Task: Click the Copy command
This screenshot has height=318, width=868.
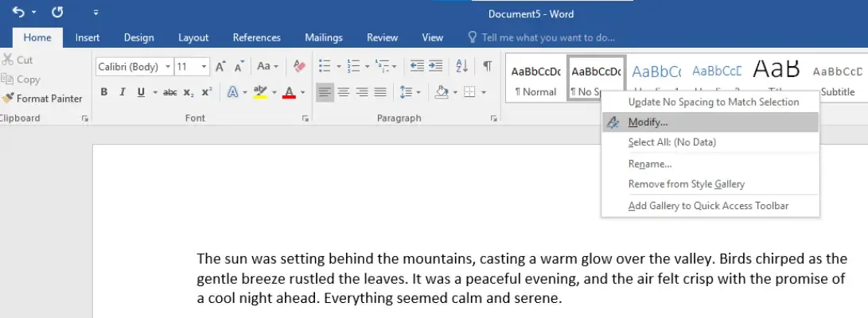Action: pos(21,79)
